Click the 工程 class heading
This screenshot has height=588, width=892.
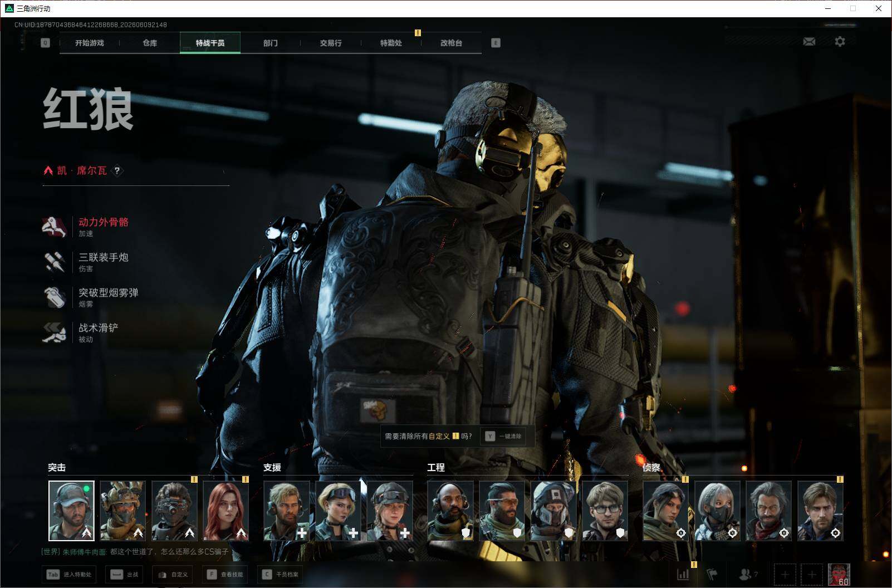pos(436,468)
